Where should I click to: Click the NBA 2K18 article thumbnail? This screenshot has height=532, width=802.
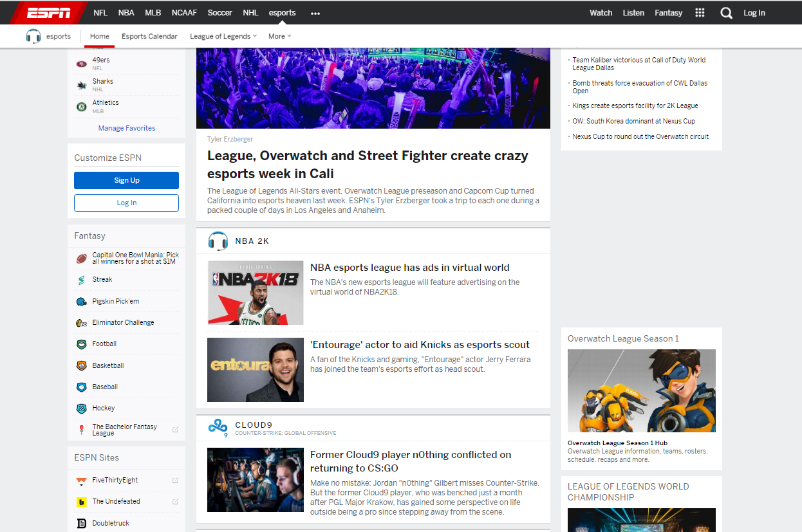click(256, 293)
